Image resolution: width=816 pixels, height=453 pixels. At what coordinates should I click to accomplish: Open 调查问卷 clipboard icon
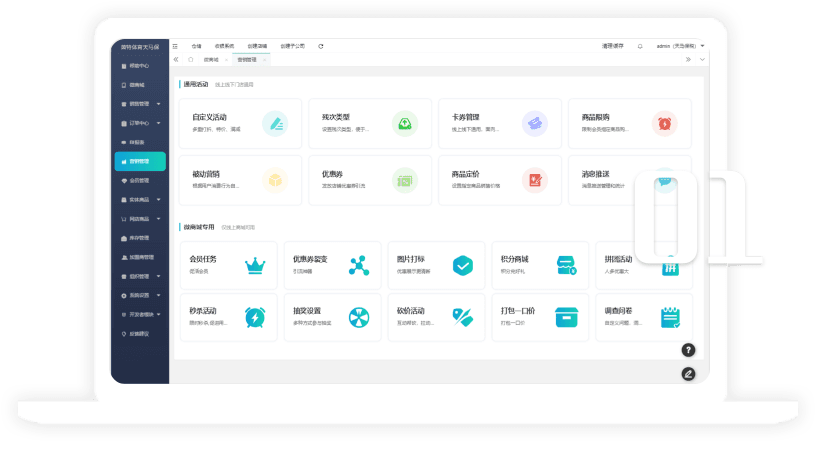point(670,317)
